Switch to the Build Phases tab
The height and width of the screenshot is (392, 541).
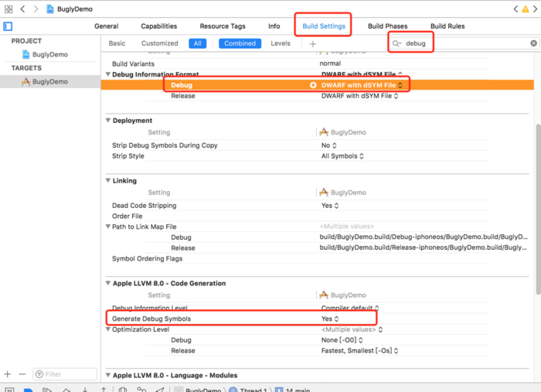(387, 26)
